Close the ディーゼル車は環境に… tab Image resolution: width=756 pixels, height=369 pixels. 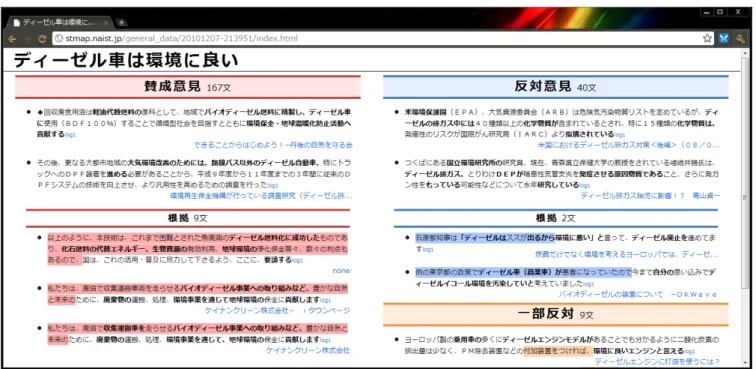(x=106, y=23)
